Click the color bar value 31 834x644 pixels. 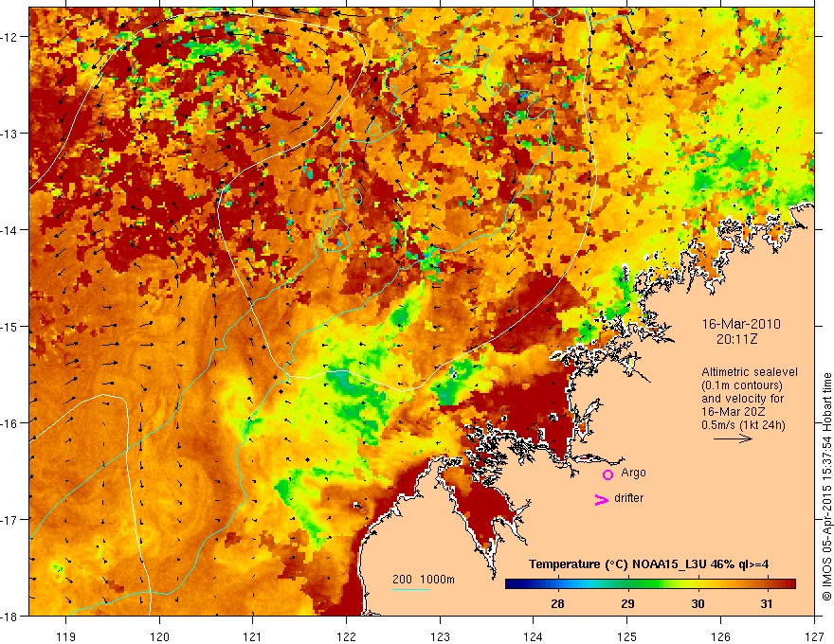767,603
